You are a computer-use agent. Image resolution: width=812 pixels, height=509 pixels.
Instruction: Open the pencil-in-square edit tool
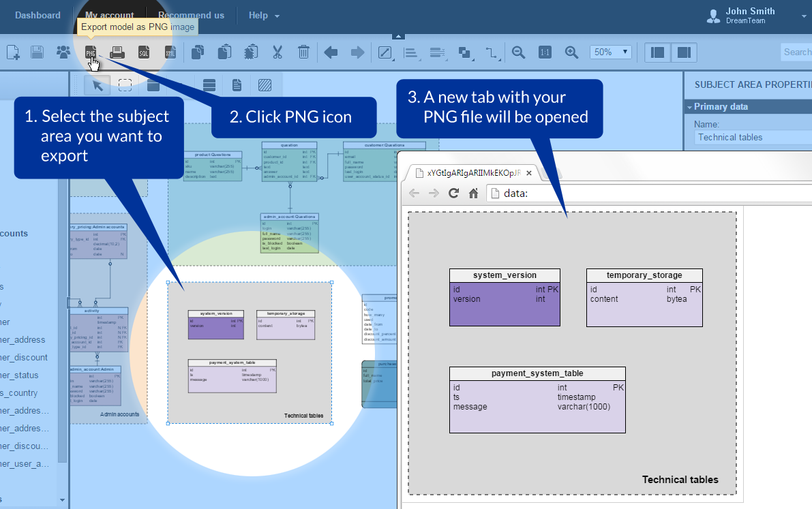[x=385, y=52]
